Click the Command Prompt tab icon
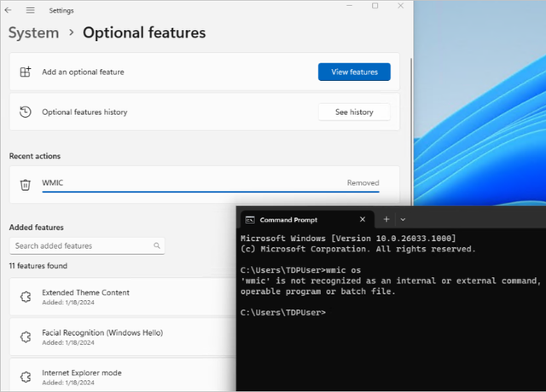Image resolution: width=546 pixels, height=392 pixels. click(x=250, y=220)
